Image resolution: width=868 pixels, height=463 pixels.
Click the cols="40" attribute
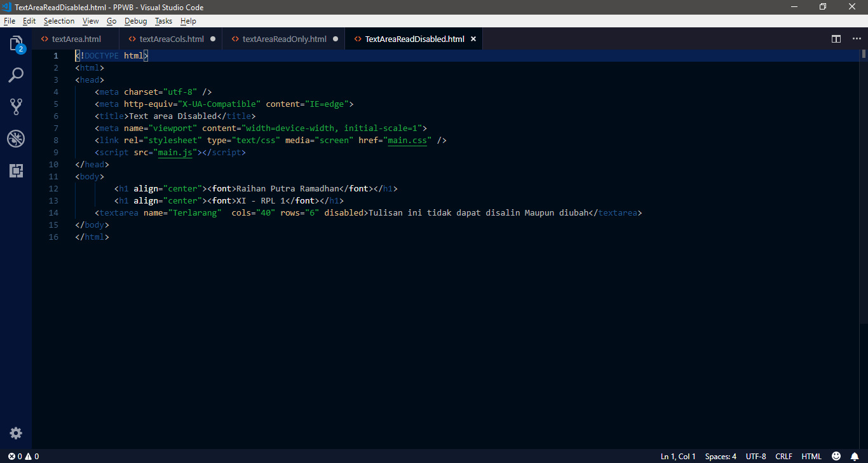click(x=254, y=212)
